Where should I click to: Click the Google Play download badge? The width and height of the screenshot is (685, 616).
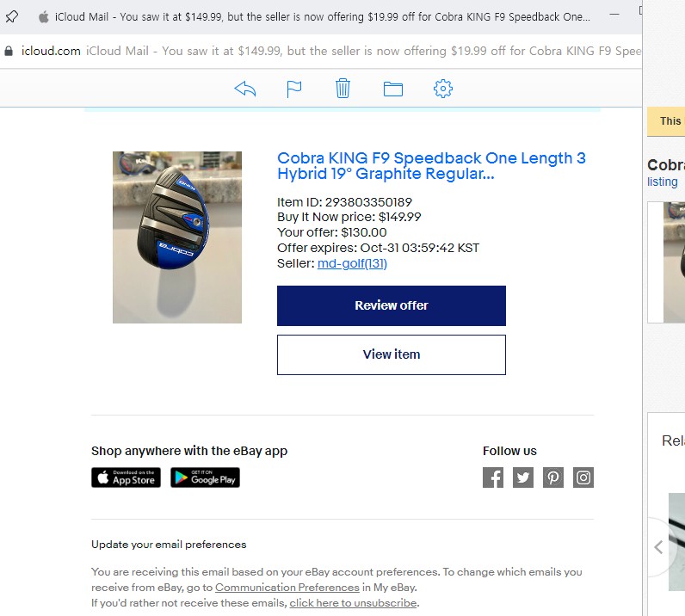coord(205,477)
